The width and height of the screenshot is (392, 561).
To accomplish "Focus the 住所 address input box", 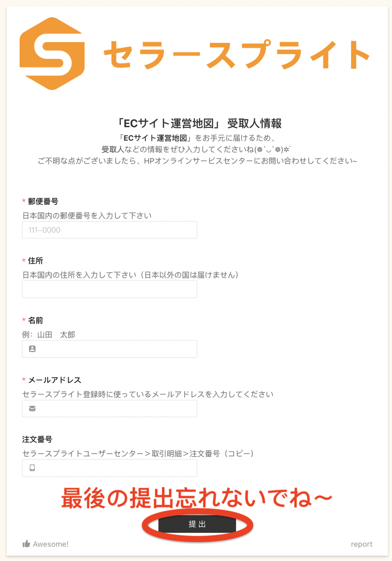I will pos(109,289).
